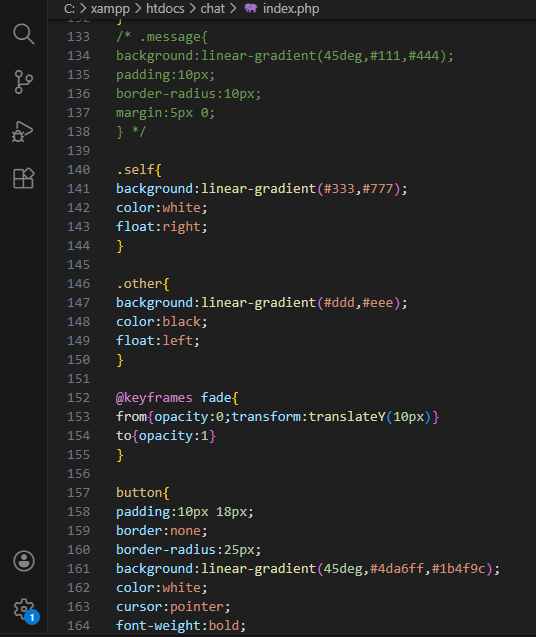Click the update notification badge on gear
536x637 pixels.
(32, 618)
